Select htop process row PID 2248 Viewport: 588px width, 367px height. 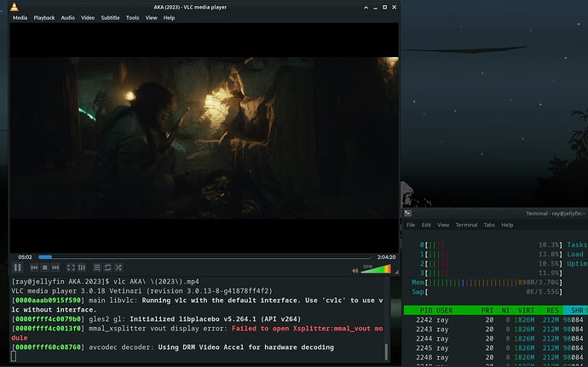(496, 358)
